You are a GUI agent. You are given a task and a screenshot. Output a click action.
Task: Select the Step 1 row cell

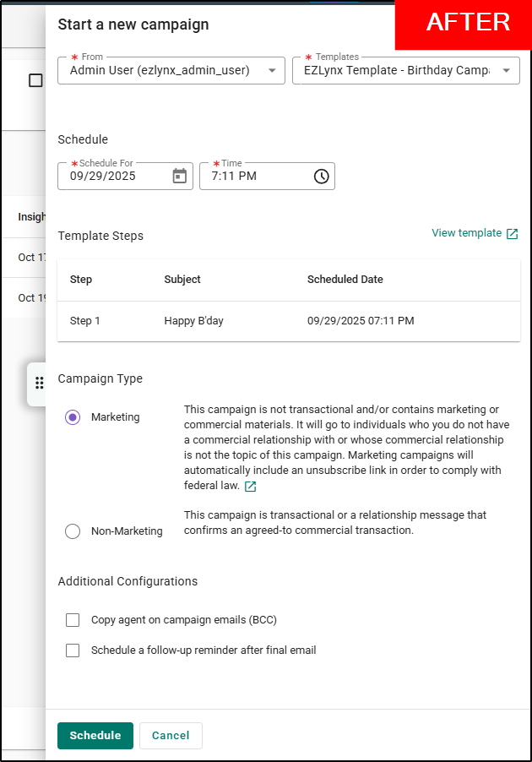pyautogui.click(x=85, y=321)
